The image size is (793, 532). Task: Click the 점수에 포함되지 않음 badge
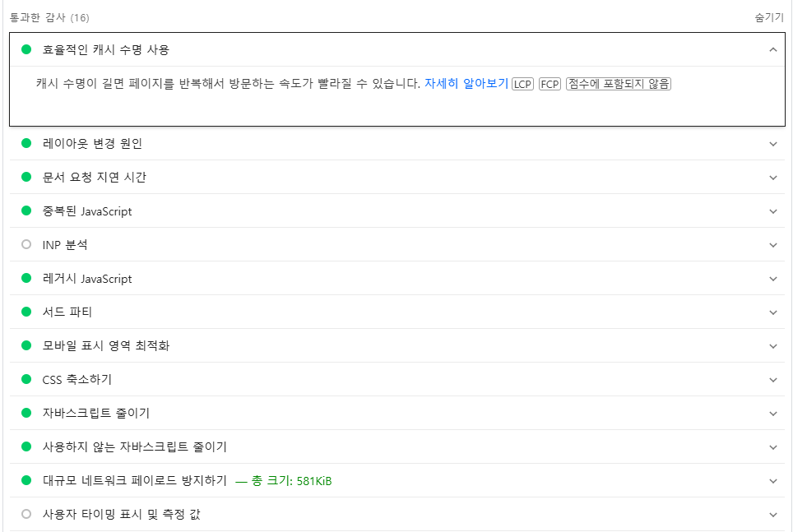click(619, 83)
